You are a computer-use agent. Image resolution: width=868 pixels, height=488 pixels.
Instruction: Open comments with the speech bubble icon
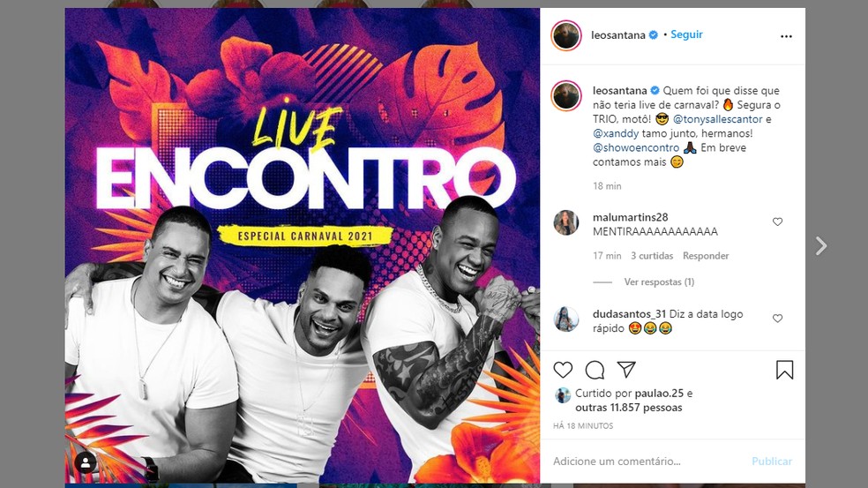[x=595, y=370]
